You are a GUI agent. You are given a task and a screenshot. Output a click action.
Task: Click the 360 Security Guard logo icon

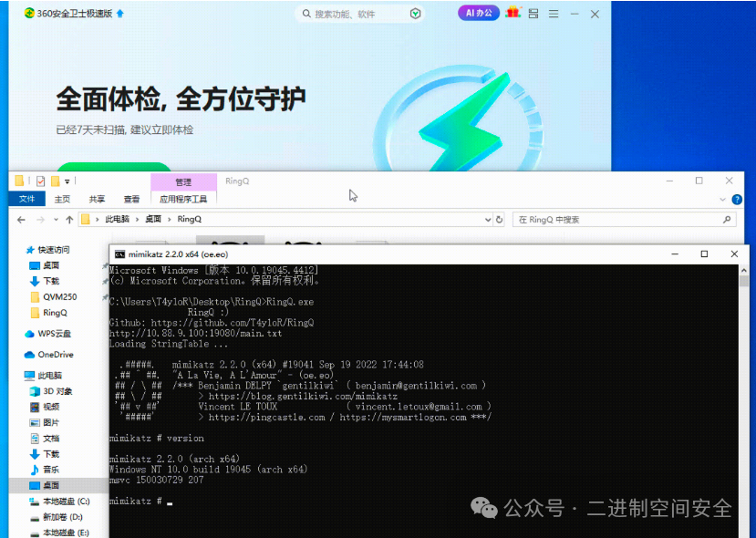pyautogui.click(x=29, y=14)
